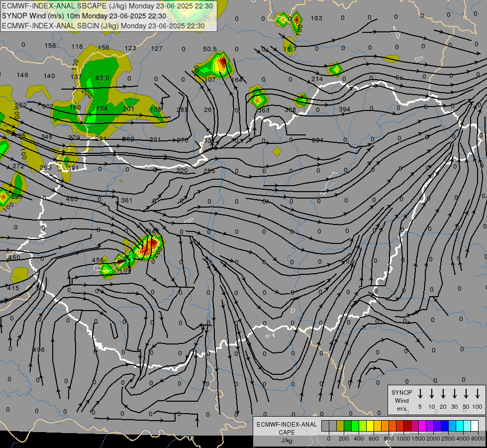
Task: Select the olive CAPE legend swatch
Action: pyautogui.click(x=340, y=426)
